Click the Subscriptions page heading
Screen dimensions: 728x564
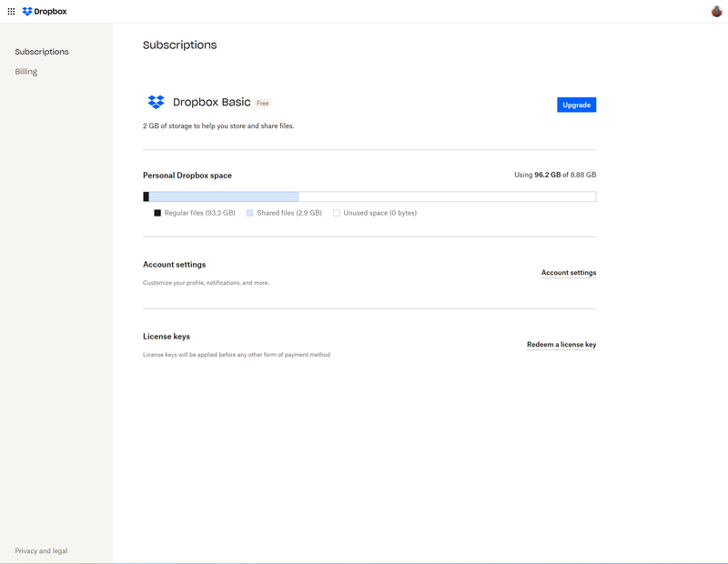[x=179, y=45]
